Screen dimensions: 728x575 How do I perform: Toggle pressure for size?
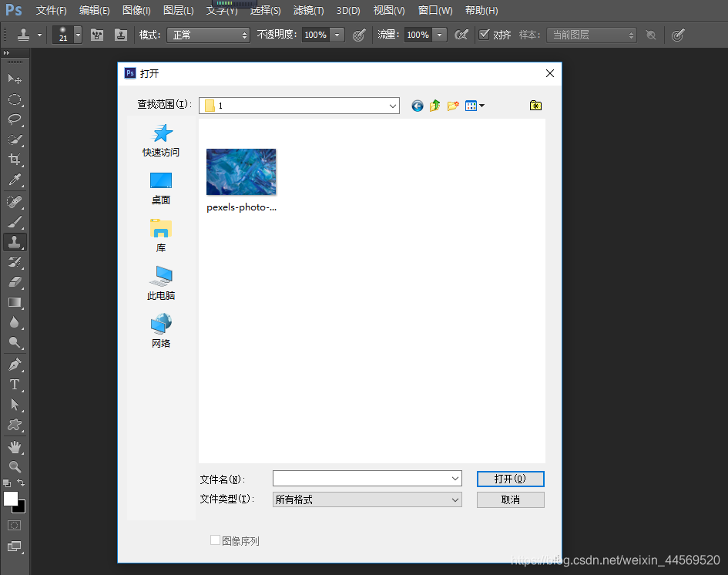(x=678, y=35)
